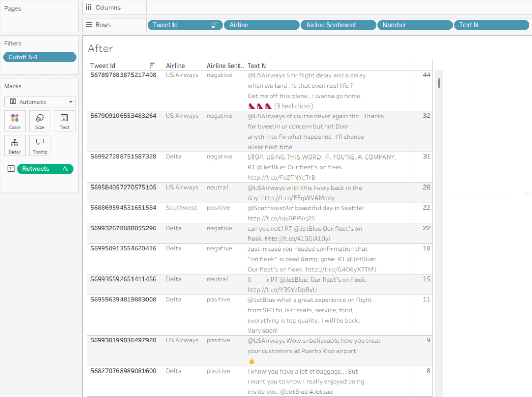Click the table's vertical scrollbar thumb
The image size is (532, 397).
[439, 83]
